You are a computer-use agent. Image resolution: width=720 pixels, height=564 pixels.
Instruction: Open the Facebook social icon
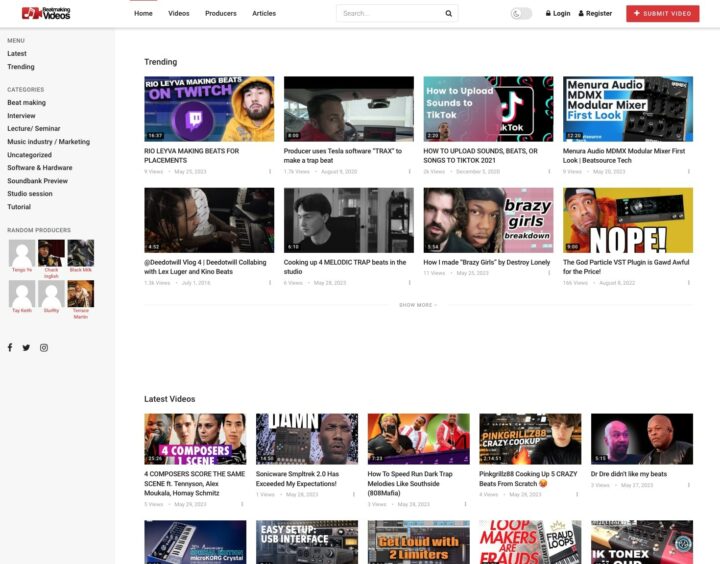10,347
